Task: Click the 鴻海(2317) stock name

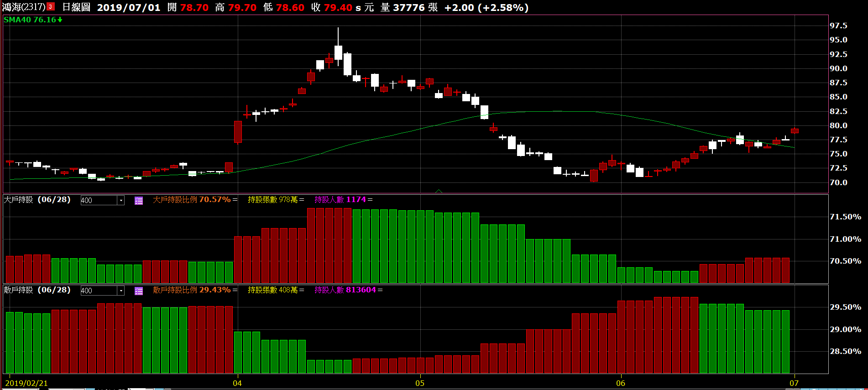Action: 24,7
